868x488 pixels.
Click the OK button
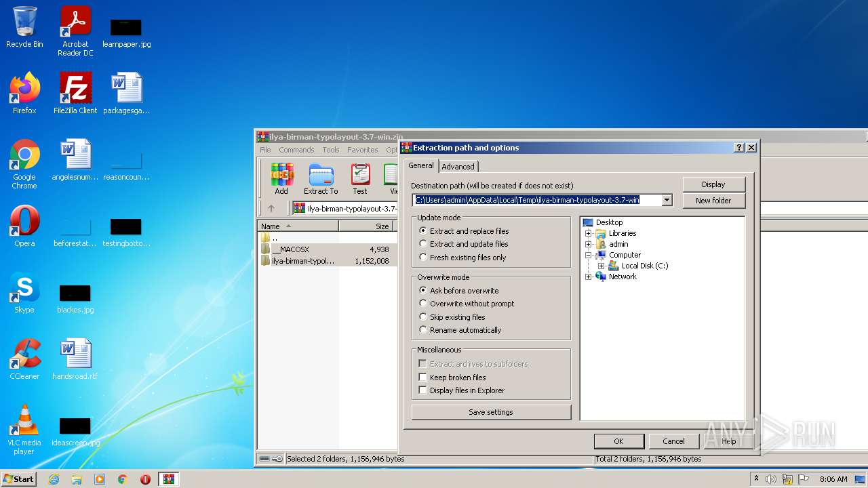[x=618, y=441]
